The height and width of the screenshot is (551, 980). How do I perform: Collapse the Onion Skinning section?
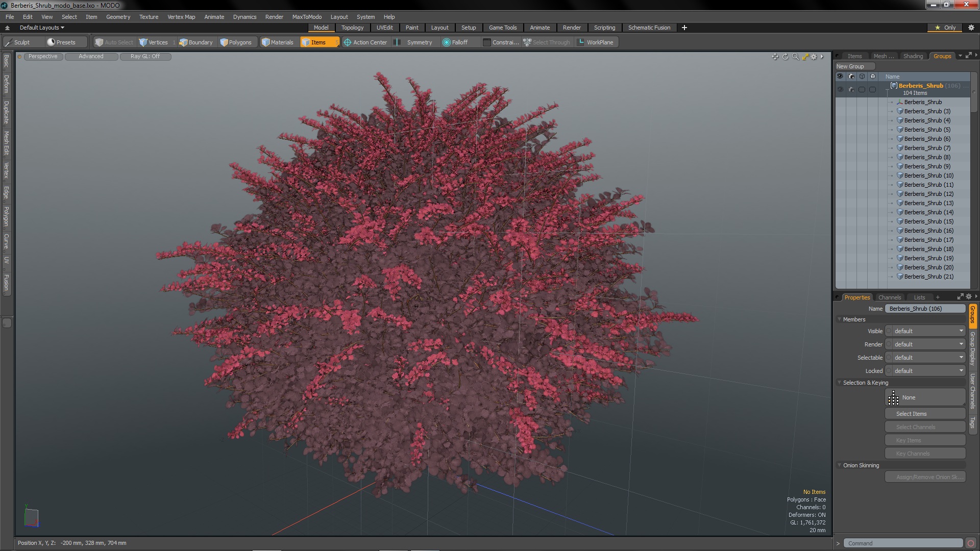point(840,465)
